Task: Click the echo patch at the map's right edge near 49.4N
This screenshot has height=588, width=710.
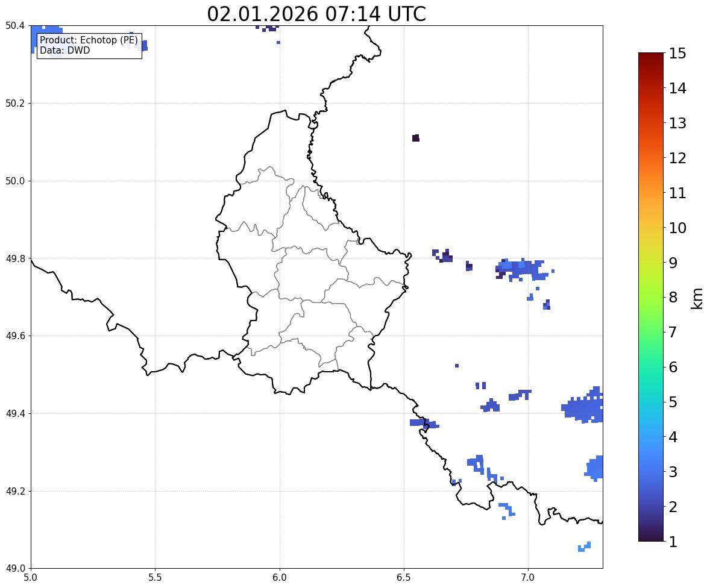Action: [x=583, y=405]
